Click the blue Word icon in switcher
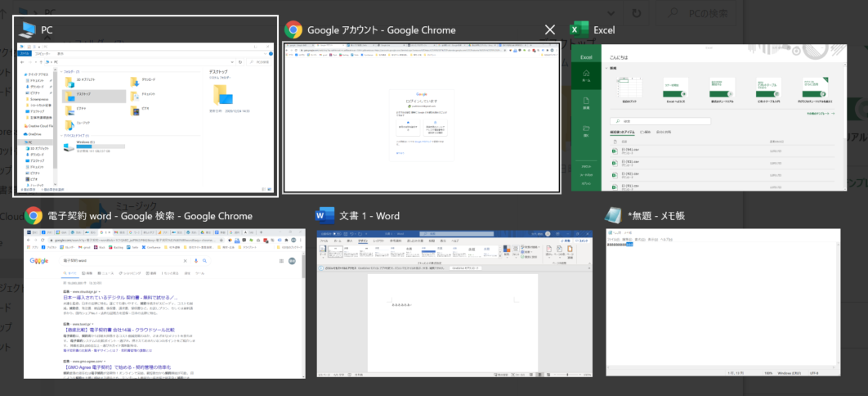Screen dimensions: 868x396 (x=325, y=215)
